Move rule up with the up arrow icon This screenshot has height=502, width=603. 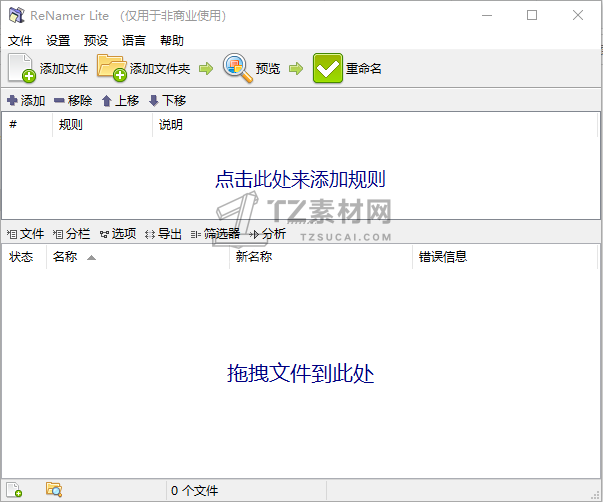[107, 101]
